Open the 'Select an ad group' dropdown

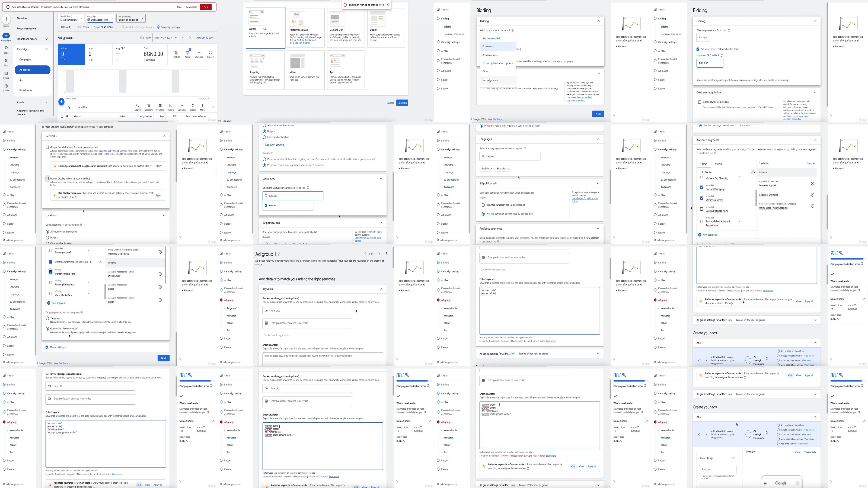[131, 18]
